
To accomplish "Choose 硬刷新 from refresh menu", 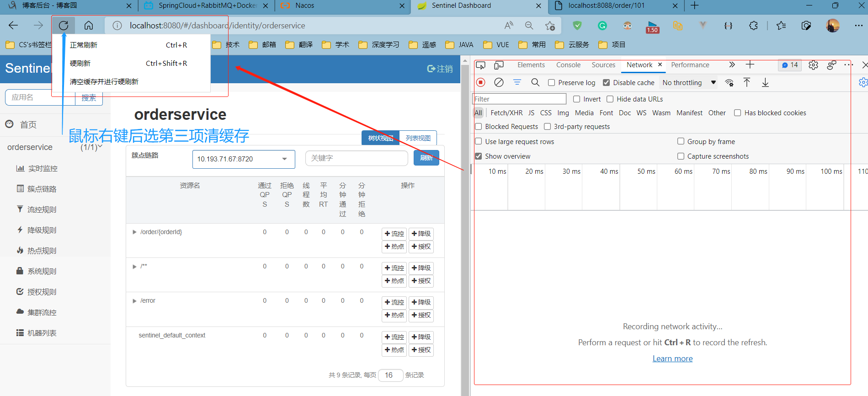I will [131, 64].
